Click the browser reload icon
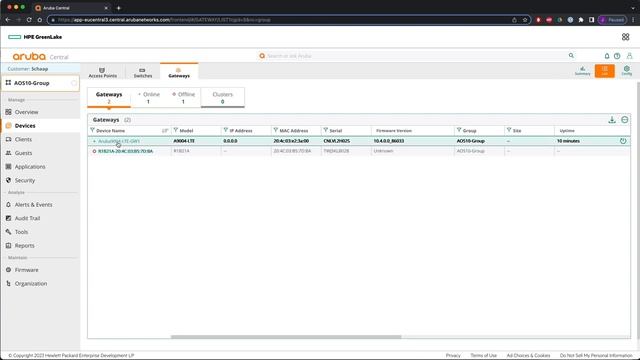The image size is (640, 360). tap(29, 20)
